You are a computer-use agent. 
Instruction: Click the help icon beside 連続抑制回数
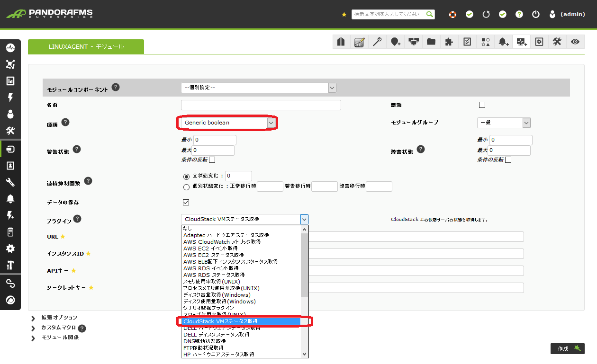pos(88,181)
